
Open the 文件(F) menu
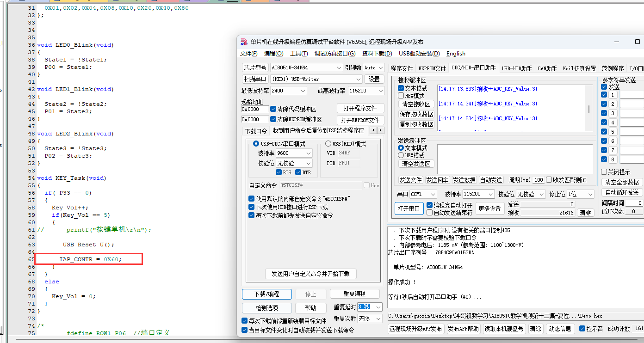point(249,54)
